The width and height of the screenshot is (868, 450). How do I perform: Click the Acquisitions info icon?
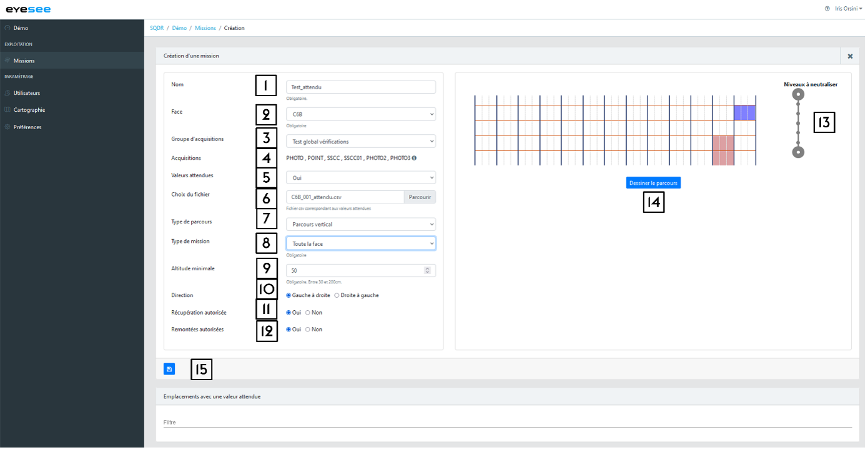[x=414, y=158]
